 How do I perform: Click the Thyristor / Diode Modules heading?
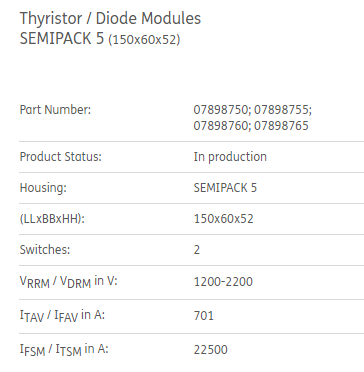110,19
